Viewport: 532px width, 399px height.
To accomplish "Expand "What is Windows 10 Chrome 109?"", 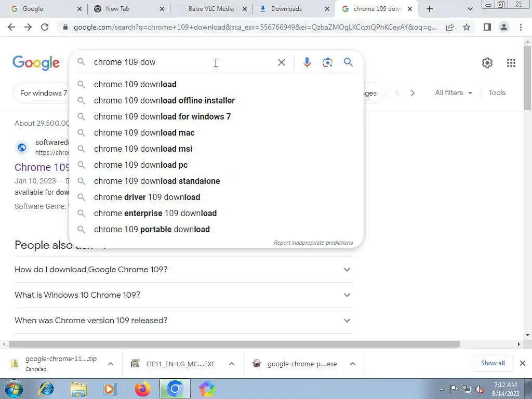I will click(184, 295).
